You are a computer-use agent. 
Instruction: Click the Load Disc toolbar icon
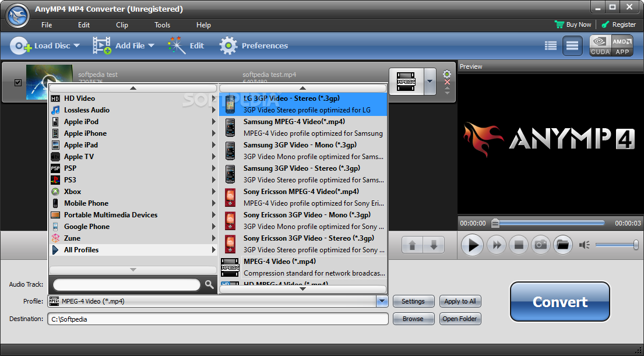[x=20, y=45]
